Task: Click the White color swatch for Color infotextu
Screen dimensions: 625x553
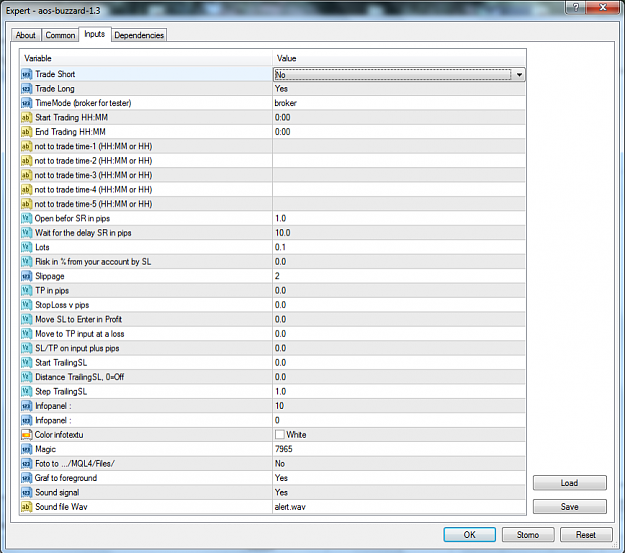Action: click(x=279, y=435)
